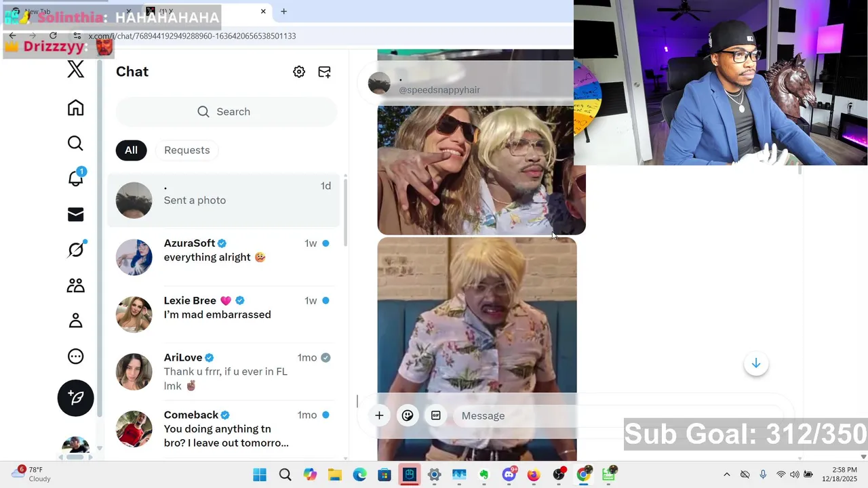868x488 pixels.
Task: Open Windows Start menu
Action: [260, 474]
